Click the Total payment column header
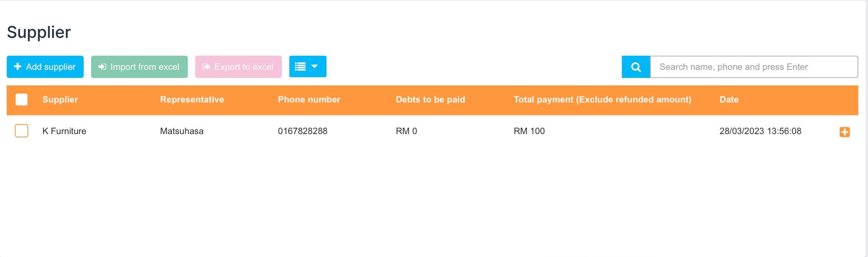This screenshot has width=868, height=257. [x=602, y=100]
